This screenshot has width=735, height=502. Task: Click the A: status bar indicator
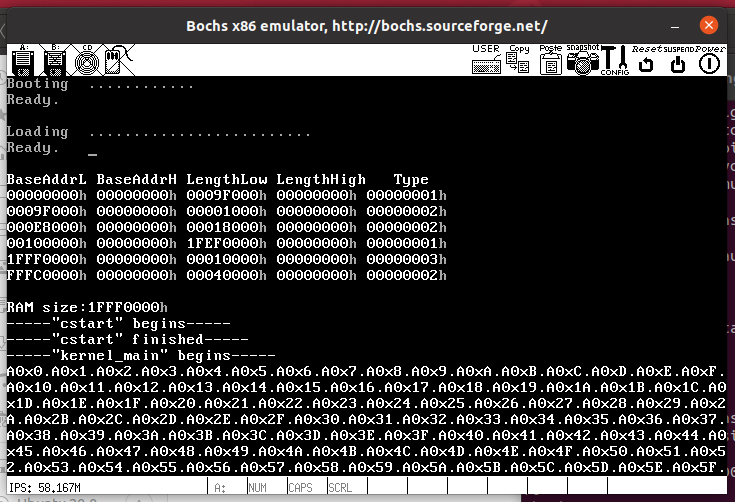[x=220, y=488]
